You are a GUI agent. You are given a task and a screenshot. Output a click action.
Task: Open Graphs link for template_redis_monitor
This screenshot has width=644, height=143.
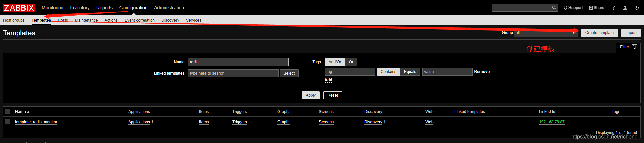pos(284,122)
